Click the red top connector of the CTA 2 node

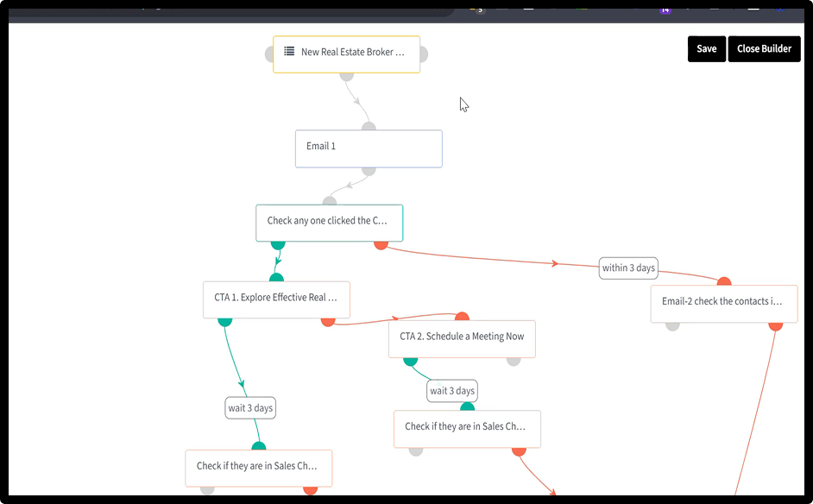(x=462, y=317)
